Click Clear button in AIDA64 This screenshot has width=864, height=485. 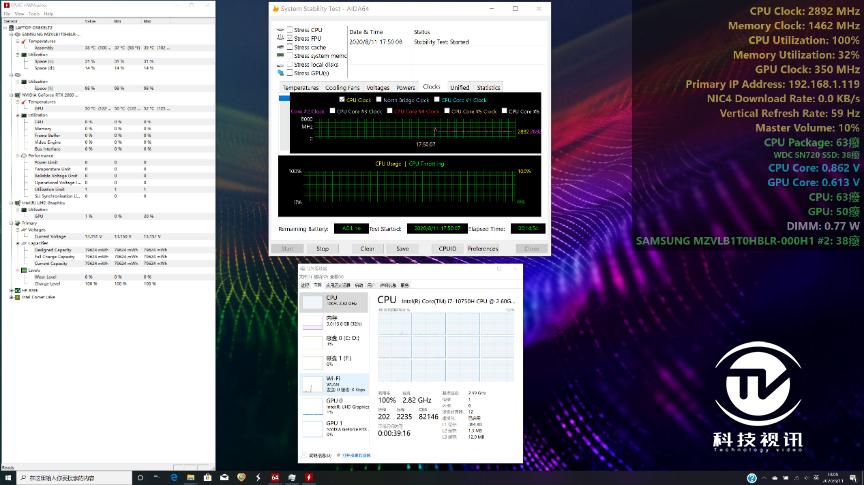tap(367, 249)
